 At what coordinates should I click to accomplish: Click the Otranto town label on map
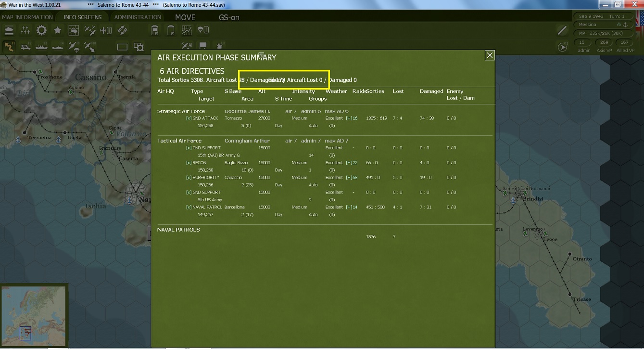pyautogui.click(x=582, y=259)
